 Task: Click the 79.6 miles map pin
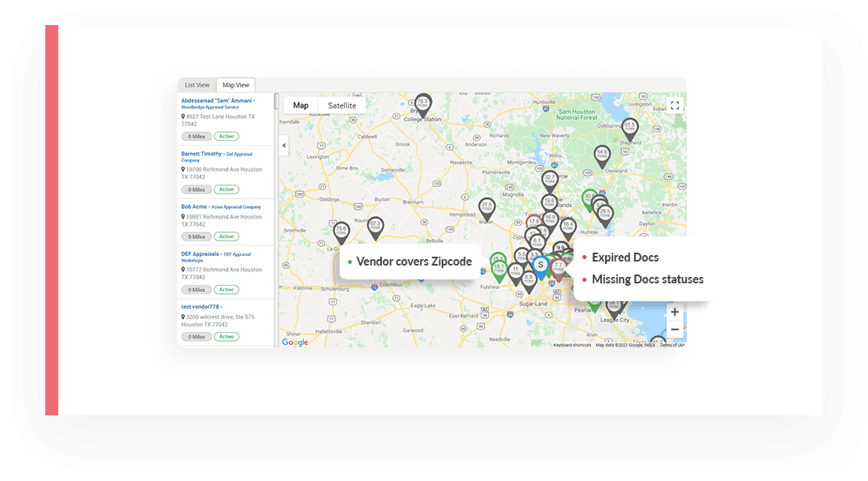[341, 232]
